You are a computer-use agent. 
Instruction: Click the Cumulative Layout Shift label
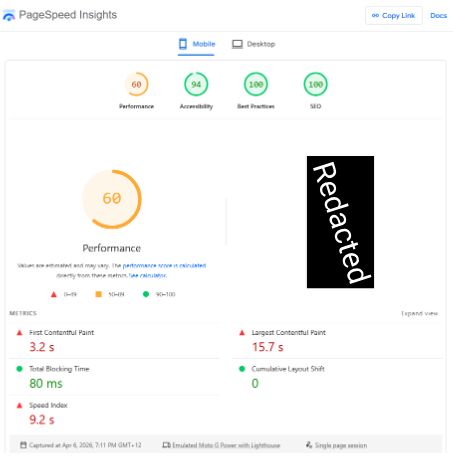tap(288, 369)
